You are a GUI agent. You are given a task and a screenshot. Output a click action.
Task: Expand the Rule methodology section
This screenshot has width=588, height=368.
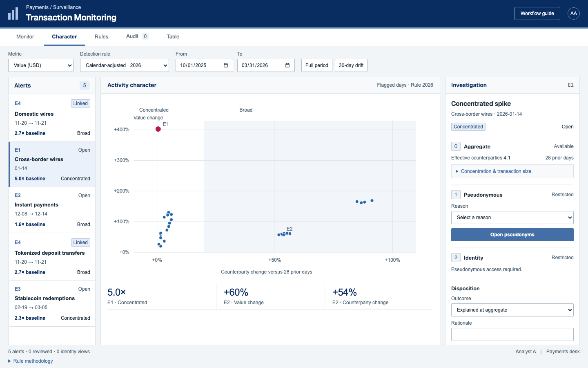click(31, 361)
